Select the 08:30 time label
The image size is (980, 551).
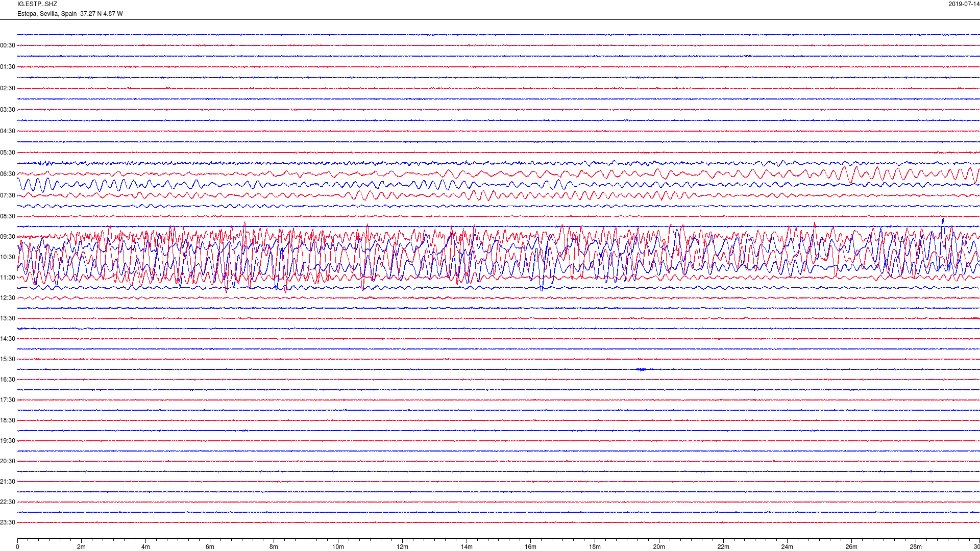[x=8, y=216]
